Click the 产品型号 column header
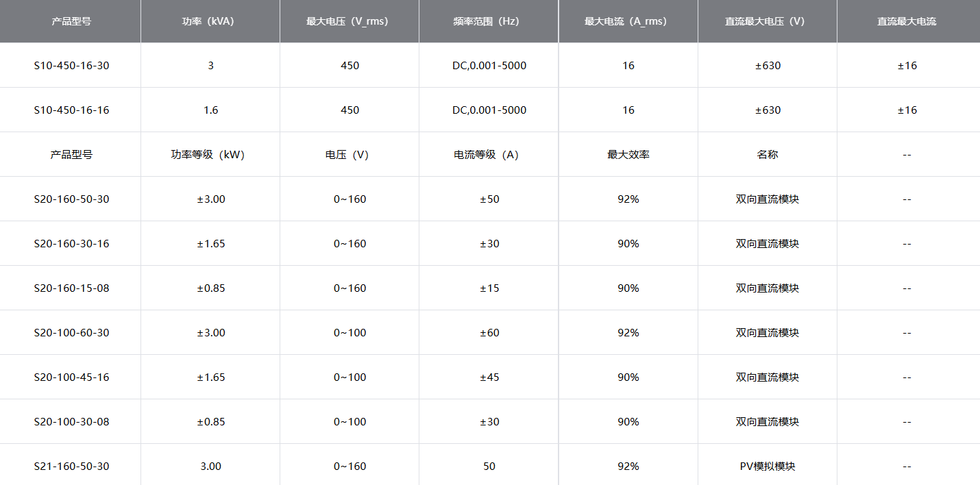 (71, 21)
